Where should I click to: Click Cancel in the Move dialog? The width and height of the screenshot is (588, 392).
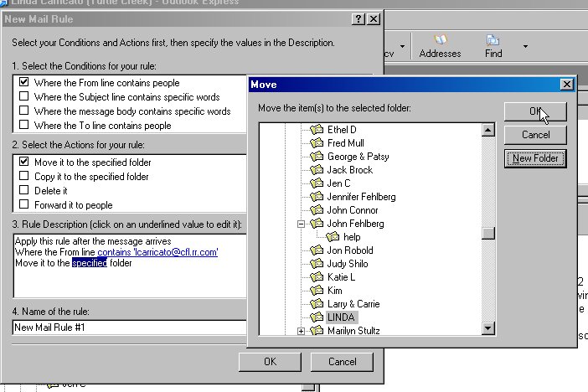click(x=535, y=135)
